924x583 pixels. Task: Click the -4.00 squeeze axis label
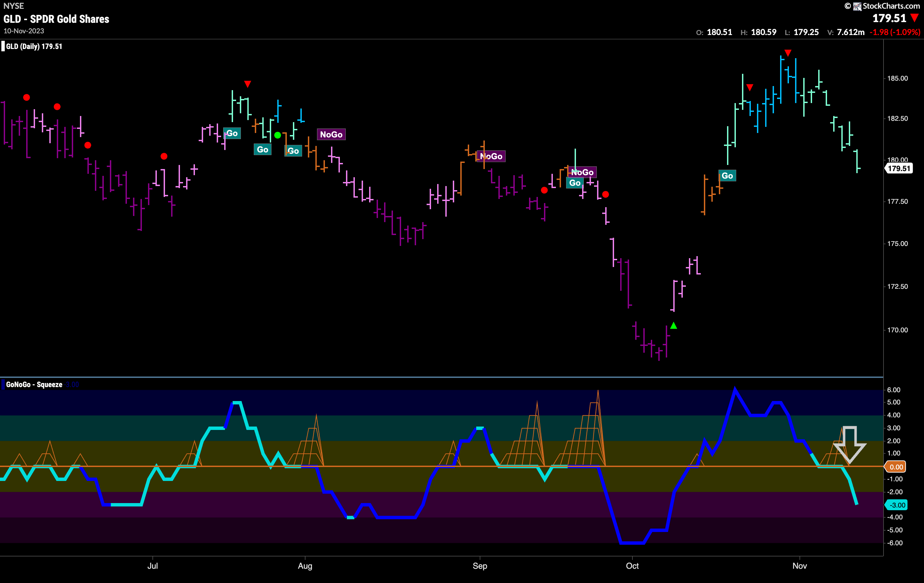click(x=895, y=517)
